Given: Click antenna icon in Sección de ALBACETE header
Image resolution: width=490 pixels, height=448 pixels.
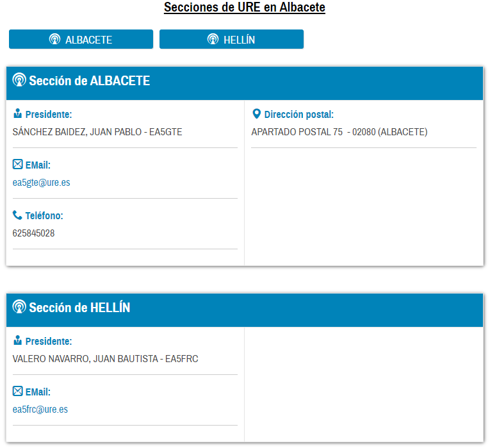Looking at the screenshot, I should point(20,81).
